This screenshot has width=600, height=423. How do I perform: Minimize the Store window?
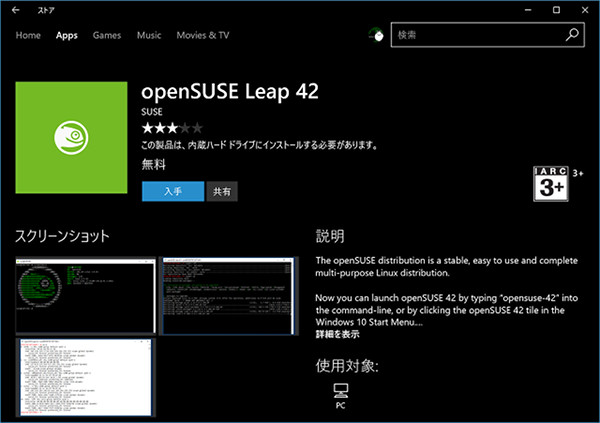pyautogui.click(x=528, y=10)
